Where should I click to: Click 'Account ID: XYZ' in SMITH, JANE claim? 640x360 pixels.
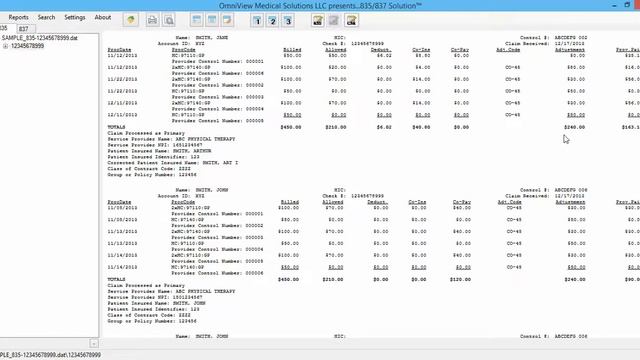click(x=181, y=44)
